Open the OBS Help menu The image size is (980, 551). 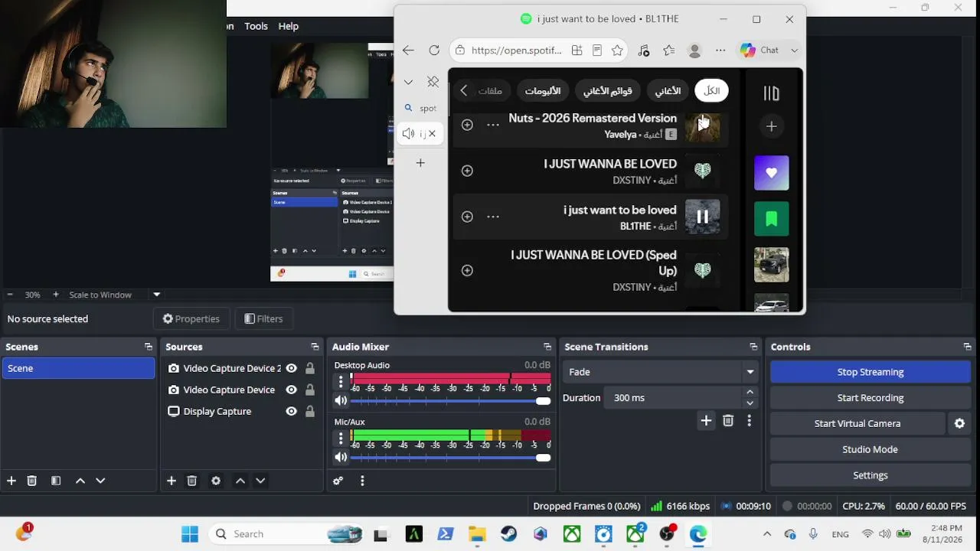click(288, 26)
